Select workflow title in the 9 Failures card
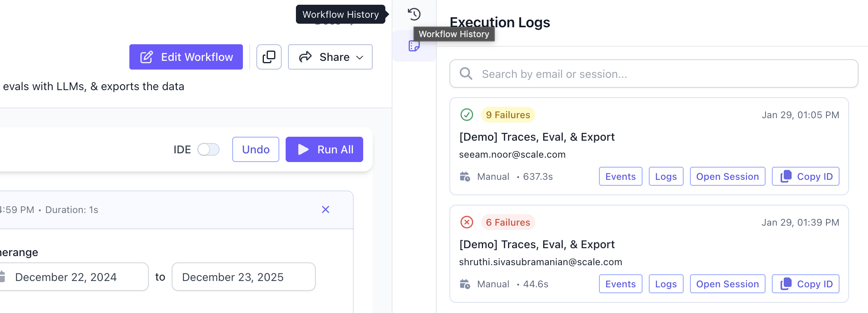 (537, 137)
